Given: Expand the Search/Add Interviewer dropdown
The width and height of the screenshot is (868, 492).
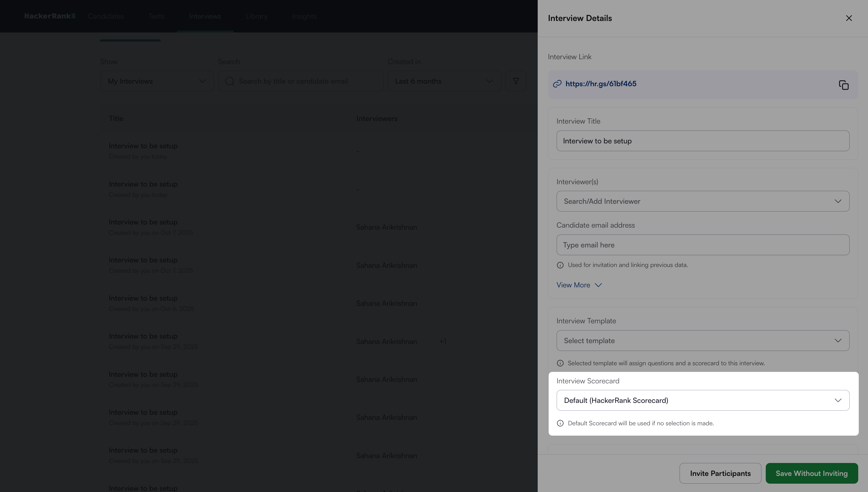Looking at the screenshot, I should pos(703,201).
